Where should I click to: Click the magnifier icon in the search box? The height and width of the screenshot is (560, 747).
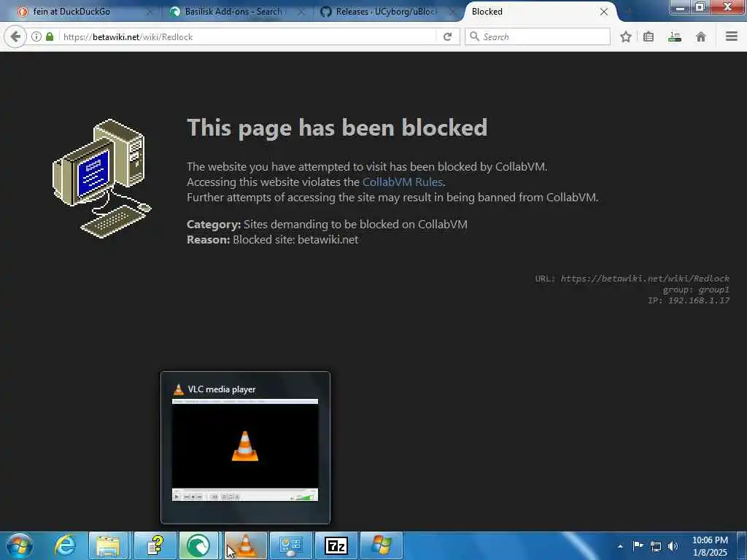[x=474, y=36]
